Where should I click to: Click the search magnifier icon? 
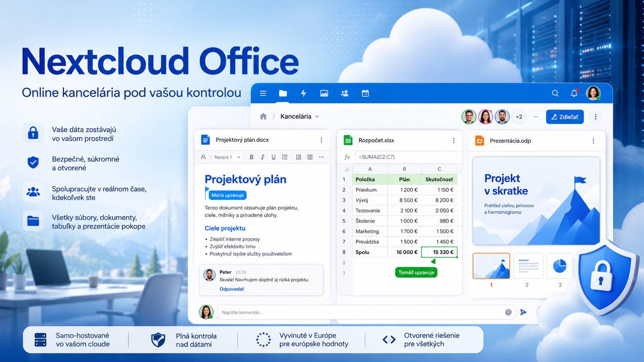[555, 93]
